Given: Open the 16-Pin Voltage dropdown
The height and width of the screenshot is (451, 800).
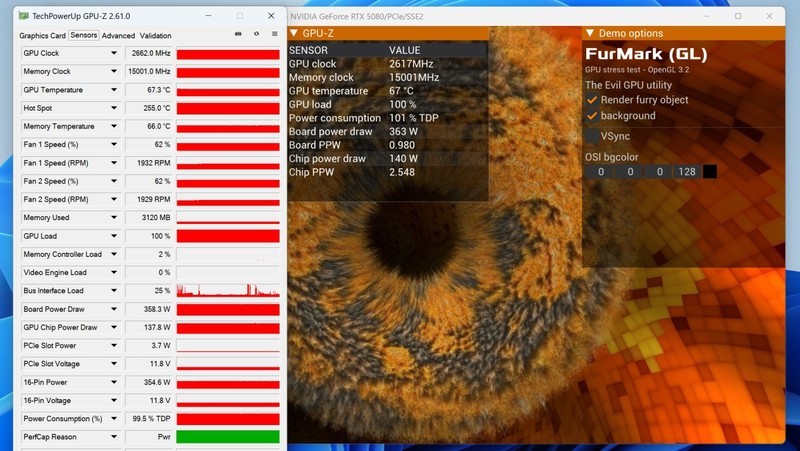Looking at the screenshot, I should click(114, 400).
